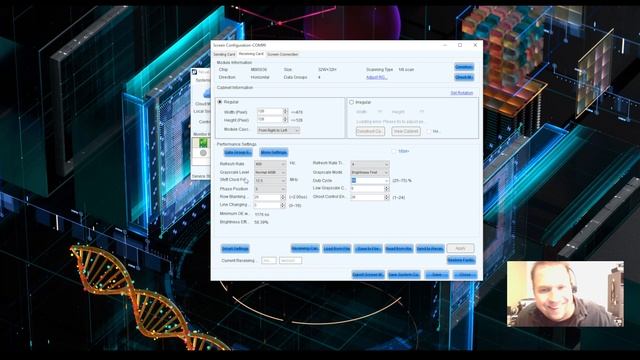Click the first Current Receiving Card field
640x360 pixels.
click(269, 260)
